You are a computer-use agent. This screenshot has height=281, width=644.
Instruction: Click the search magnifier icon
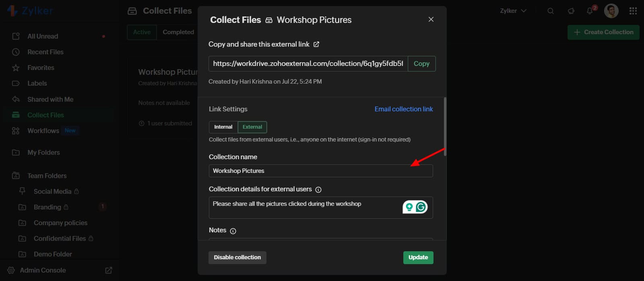pyautogui.click(x=550, y=11)
